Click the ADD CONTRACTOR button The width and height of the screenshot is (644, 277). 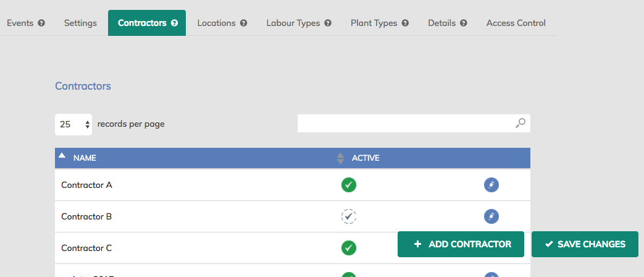pyautogui.click(x=461, y=244)
